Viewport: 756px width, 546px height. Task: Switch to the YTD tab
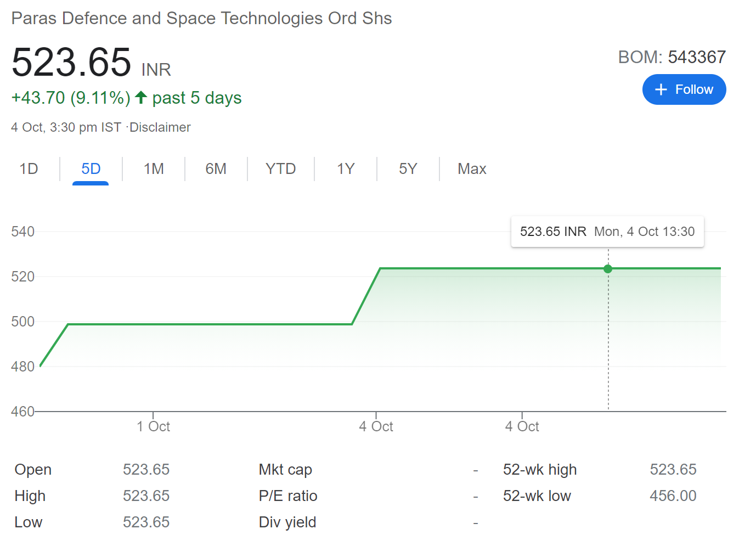tap(280, 168)
